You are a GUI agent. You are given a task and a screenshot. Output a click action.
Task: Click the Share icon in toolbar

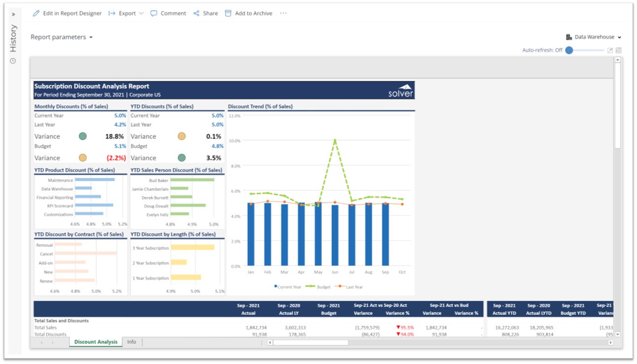tap(197, 13)
